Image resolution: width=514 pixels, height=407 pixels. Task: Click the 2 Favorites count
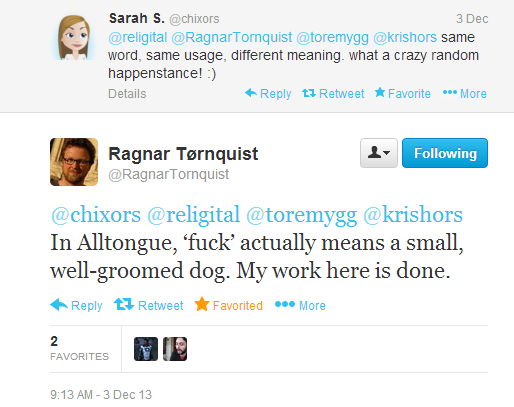79,348
